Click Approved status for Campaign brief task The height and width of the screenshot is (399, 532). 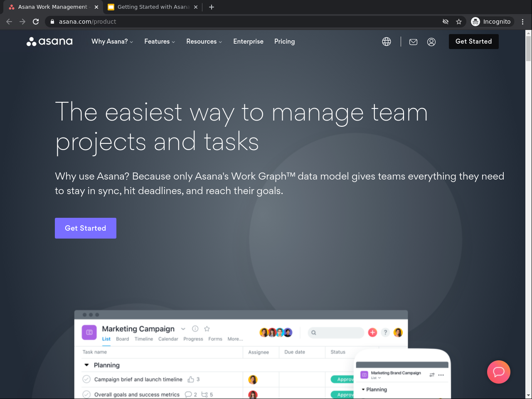pyautogui.click(x=343, y=379)
